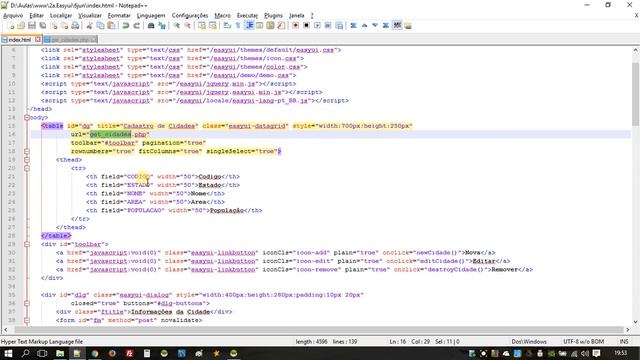The image size is (640, 360).
Task: Collapse the toolbar div fold on line 29
Action: click(x=27, y=244)
